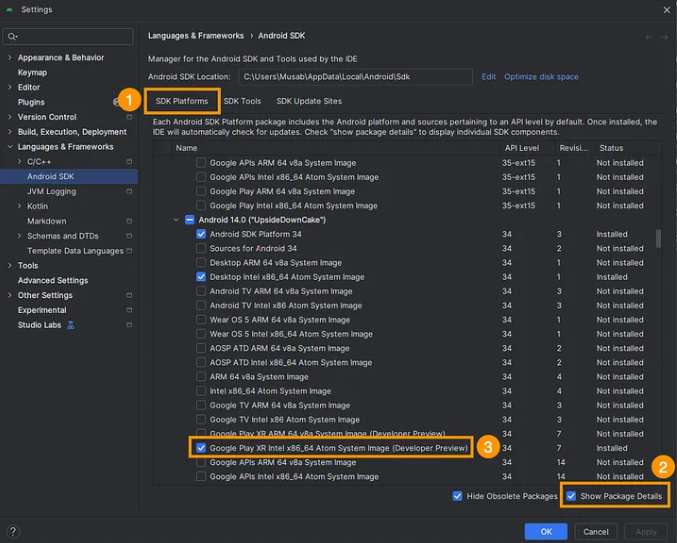Collapse the Android 14.0 UpsideDownCake group
The height and width of the screenshot is (543, 677).
tap(176, 220)
